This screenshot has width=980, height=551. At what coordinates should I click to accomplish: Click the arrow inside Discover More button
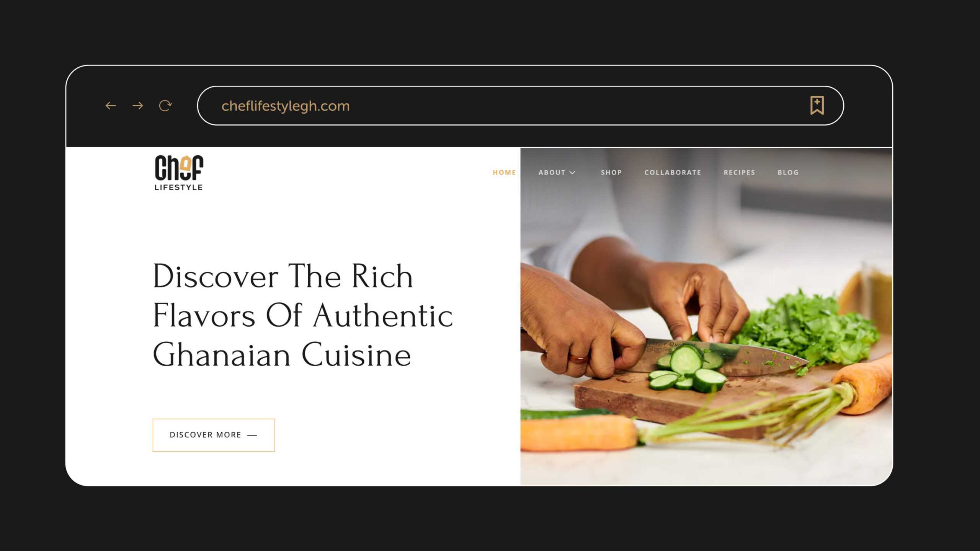[x=252, y=435]
